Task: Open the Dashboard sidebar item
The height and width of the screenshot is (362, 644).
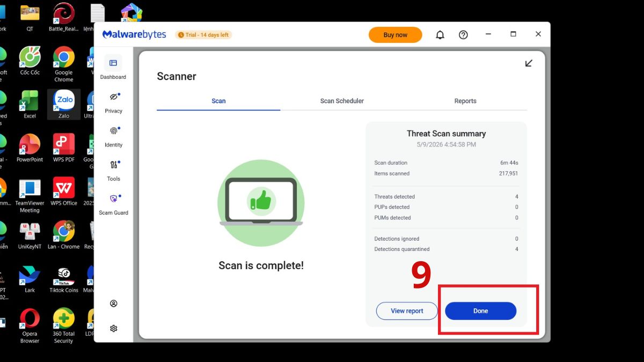Action: (x=113, y=68)
